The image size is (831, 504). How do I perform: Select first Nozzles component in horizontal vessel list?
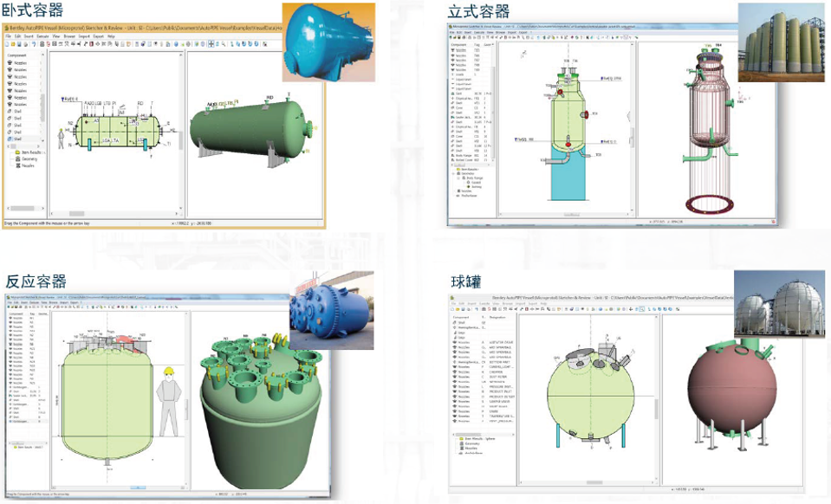click(x=19, y=63)
